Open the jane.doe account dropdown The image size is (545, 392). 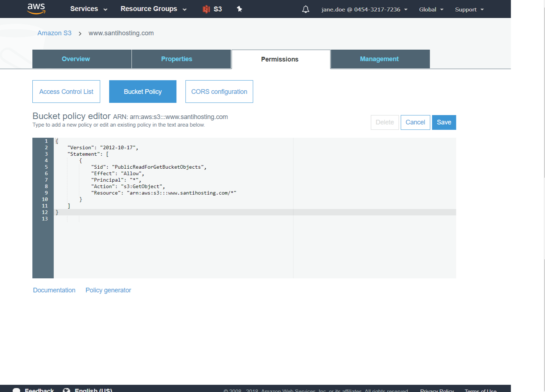[x=364, y=9]
